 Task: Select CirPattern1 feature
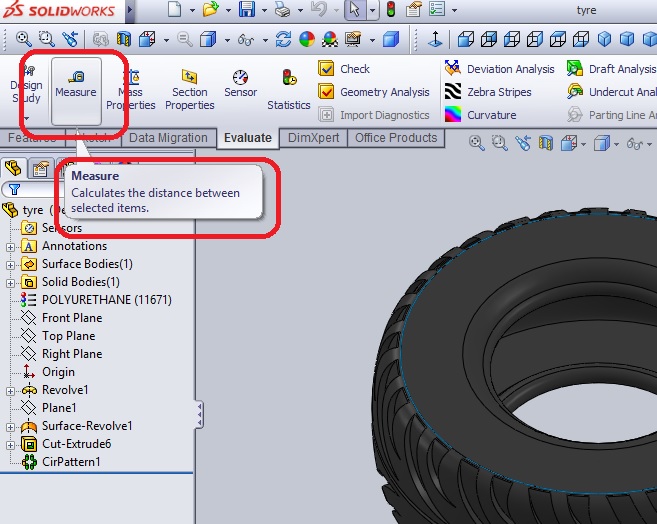61,462
